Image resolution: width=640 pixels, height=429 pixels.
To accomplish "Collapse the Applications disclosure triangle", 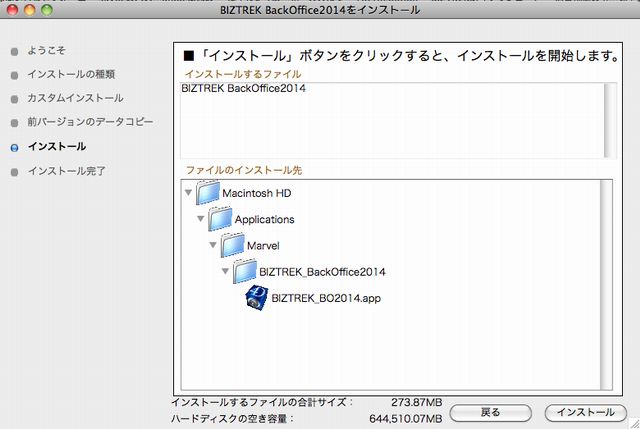I will point(201,219).
